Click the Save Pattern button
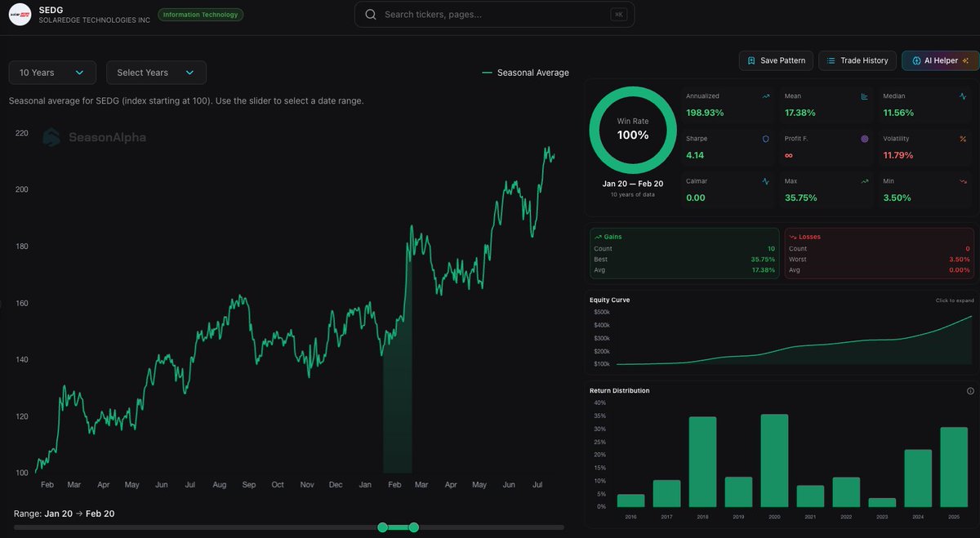980x538 pixels. click(x=776, y=60)
